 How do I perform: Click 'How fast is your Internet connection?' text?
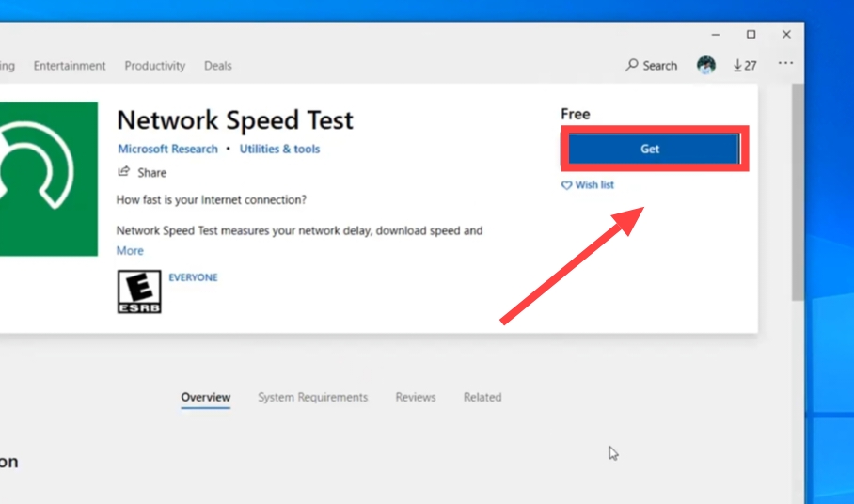[x=212, y=199]
